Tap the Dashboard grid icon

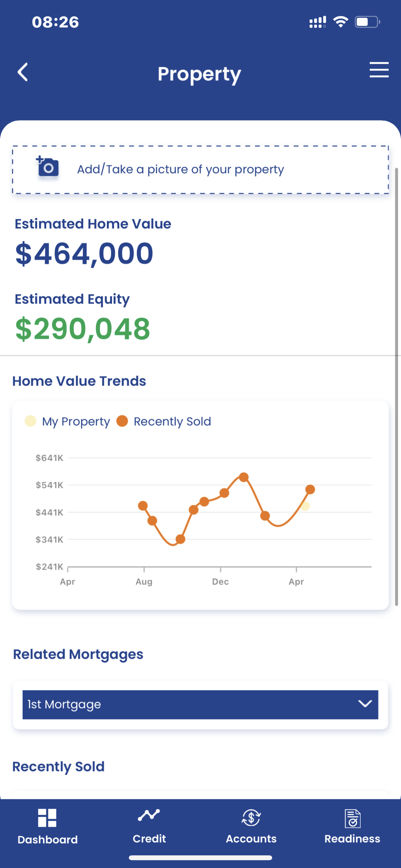click(x=47, y=818)
